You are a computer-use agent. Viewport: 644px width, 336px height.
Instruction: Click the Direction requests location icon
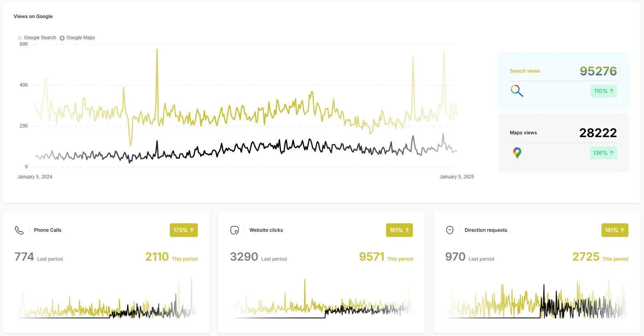(450, 230)
